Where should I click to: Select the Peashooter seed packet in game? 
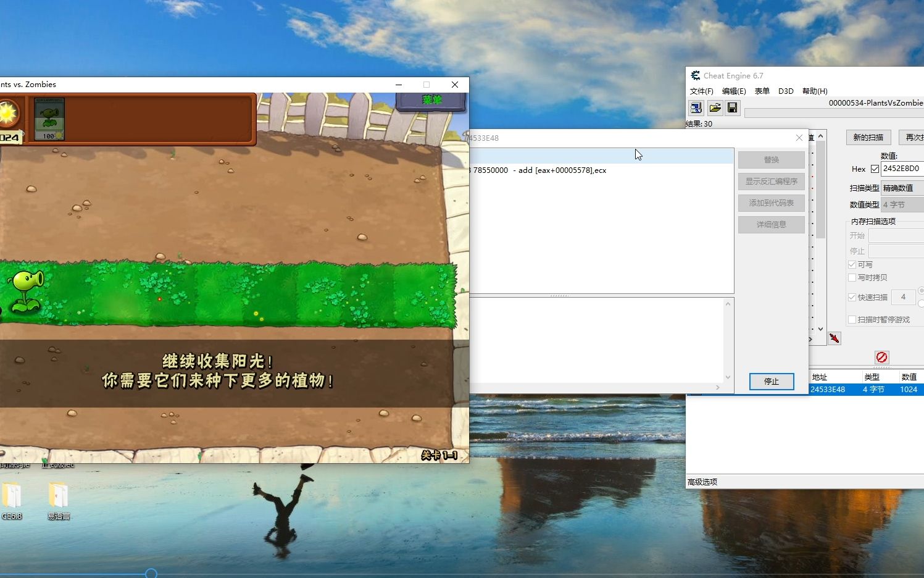point(49,118)
